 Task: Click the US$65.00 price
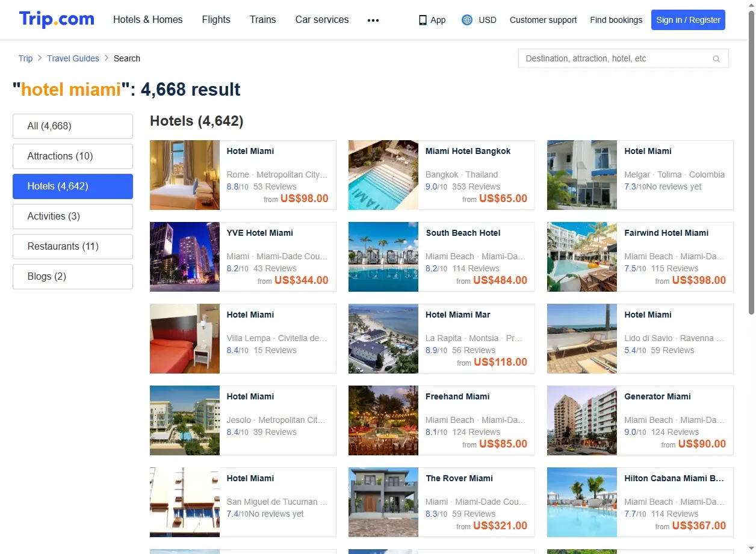[x=503, y=199]
